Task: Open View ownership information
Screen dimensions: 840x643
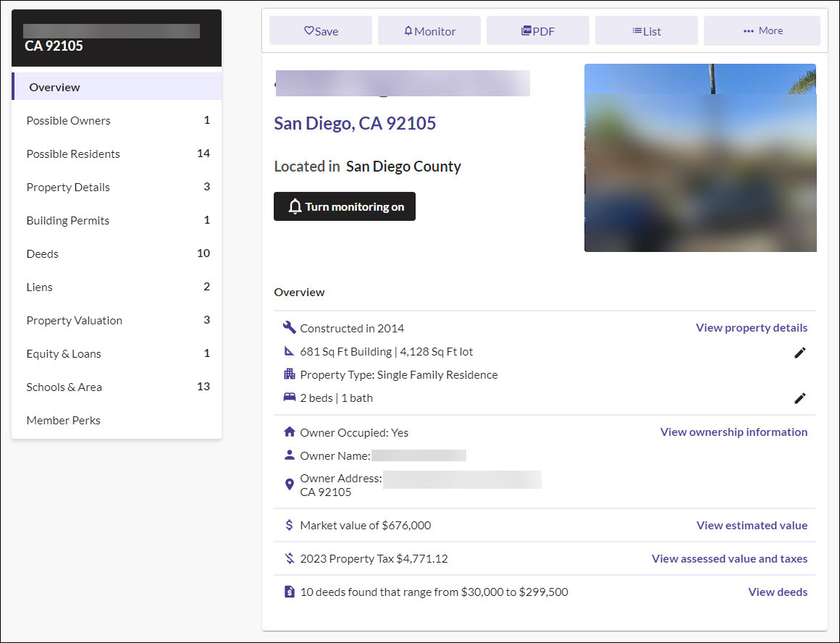Action: (733, 432)
